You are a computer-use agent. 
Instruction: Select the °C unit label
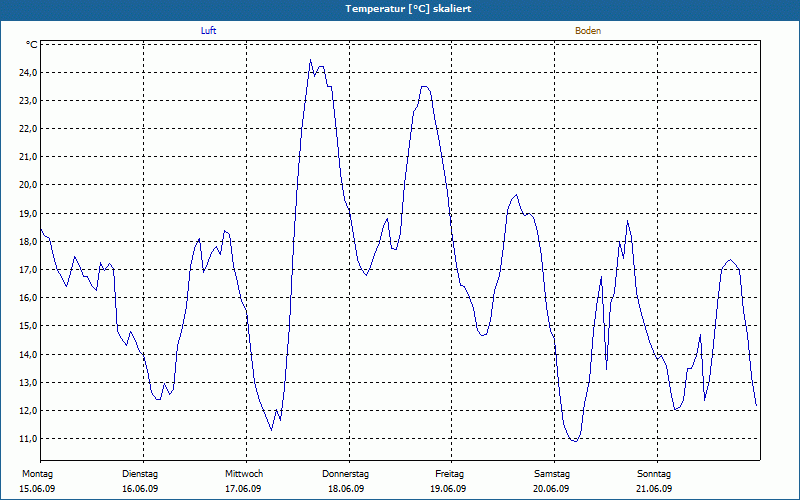32,45
